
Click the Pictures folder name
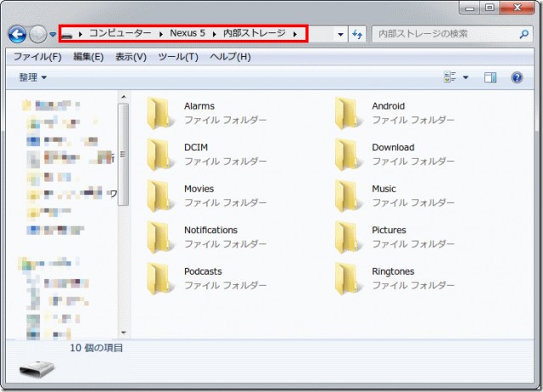click(389, 230)
